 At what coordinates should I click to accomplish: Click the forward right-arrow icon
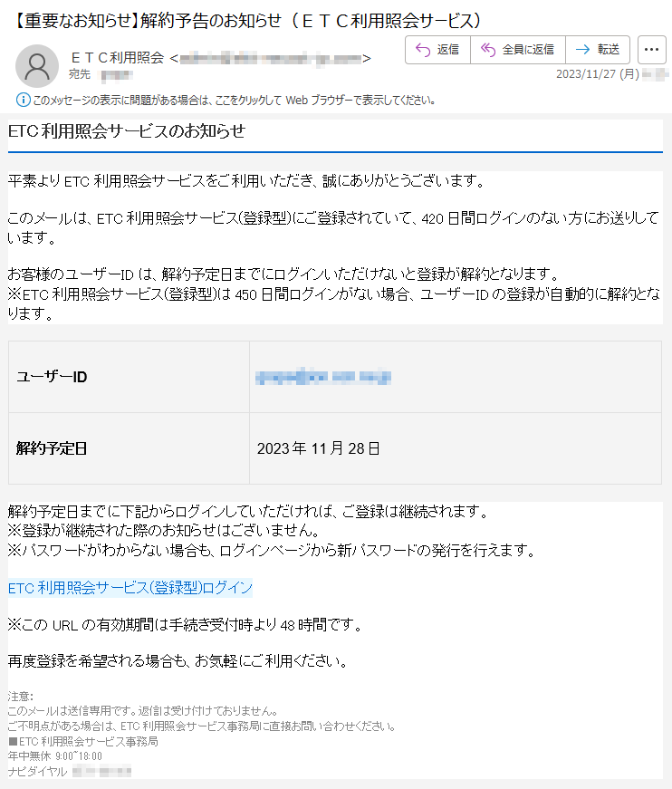582,49
